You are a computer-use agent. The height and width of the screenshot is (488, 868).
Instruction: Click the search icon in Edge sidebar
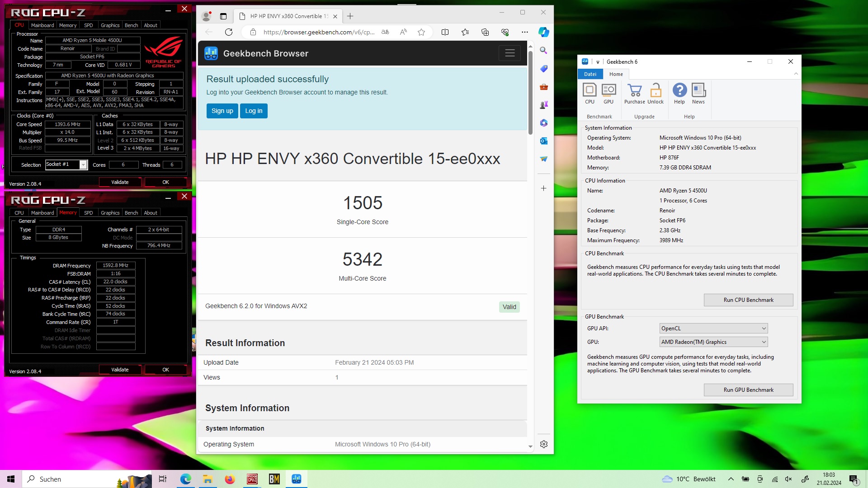544,51
